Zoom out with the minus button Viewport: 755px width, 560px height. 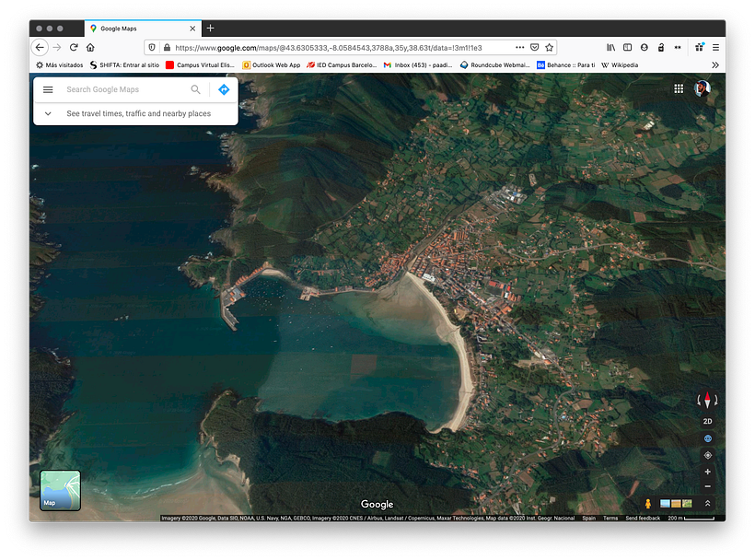coord(707,486)
